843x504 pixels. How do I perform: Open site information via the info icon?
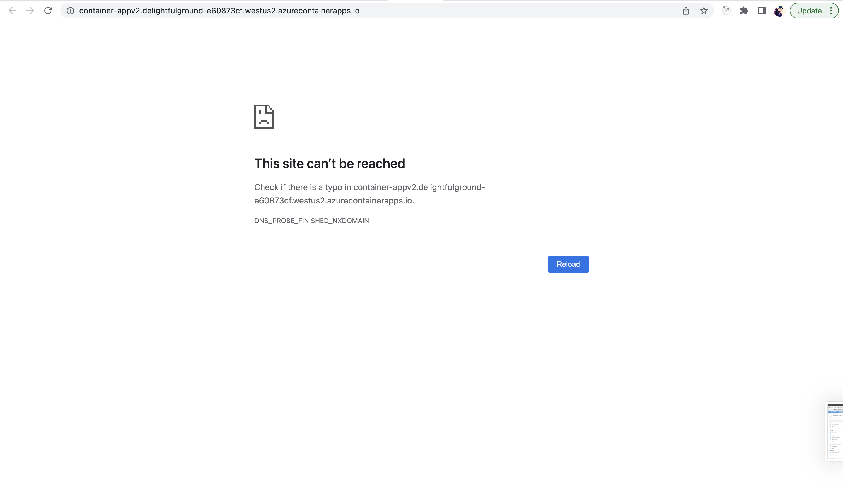(70, 11)
